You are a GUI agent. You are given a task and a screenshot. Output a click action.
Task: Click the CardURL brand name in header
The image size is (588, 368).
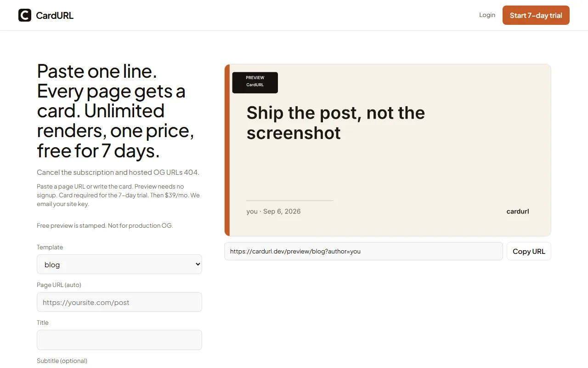click(x=55, y=16)
